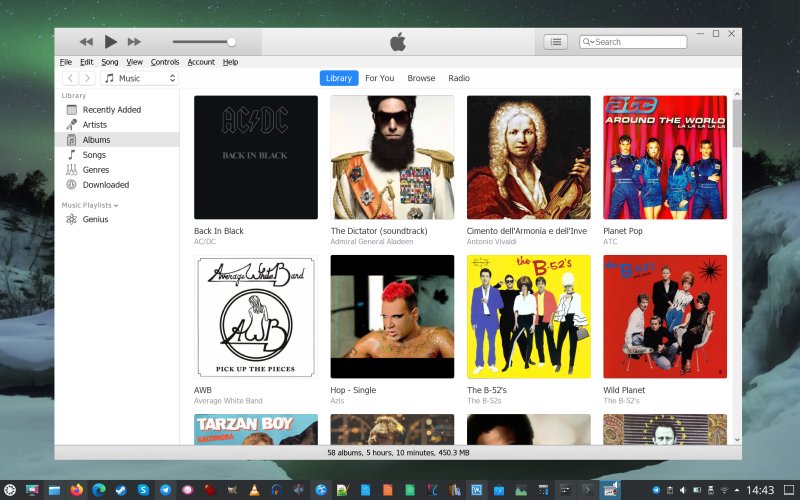The height and width of the screenshot is (500, 800).
Task: Open the Back In Black album cover
Action: (256, 157)
